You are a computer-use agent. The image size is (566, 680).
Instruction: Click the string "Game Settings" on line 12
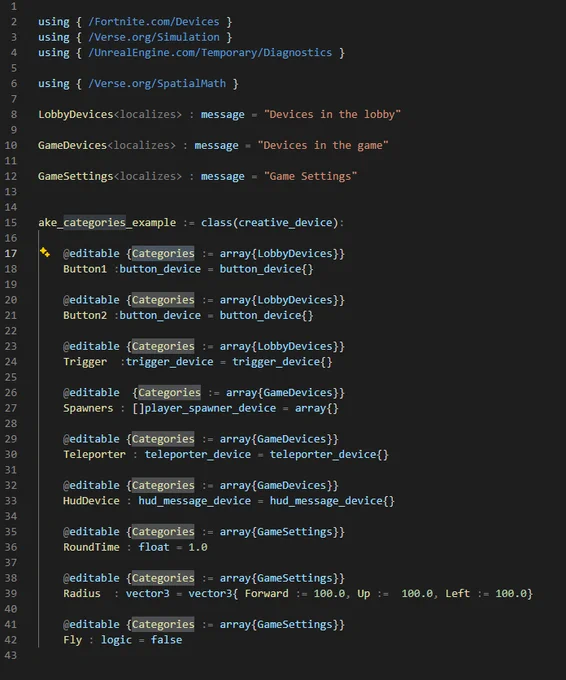point(311,177)
